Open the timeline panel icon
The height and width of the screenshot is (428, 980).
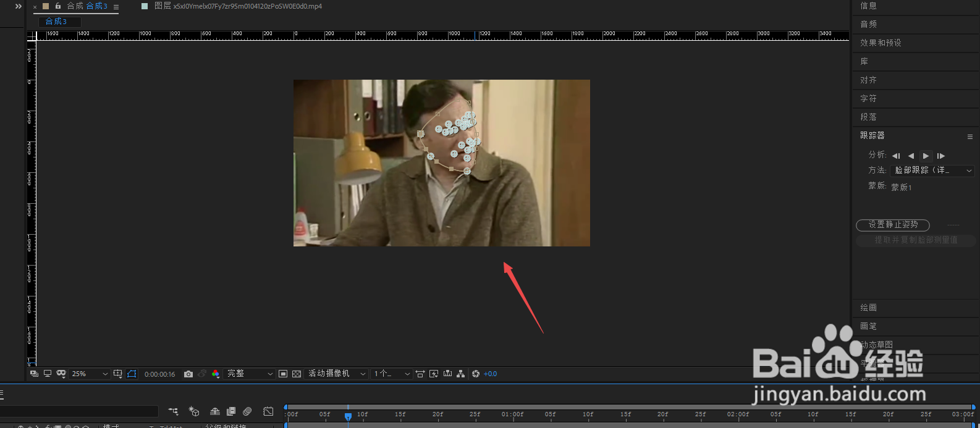[447, 374]
